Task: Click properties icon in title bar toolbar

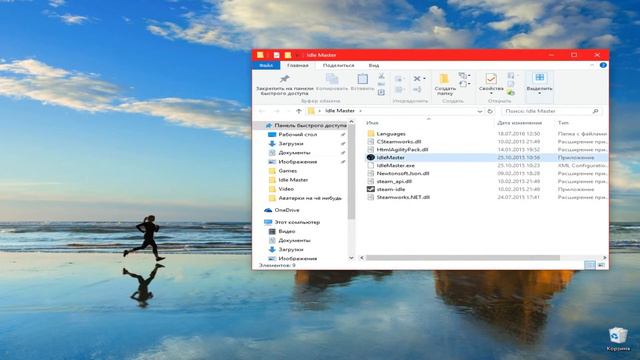Action: tap(276, 55)
